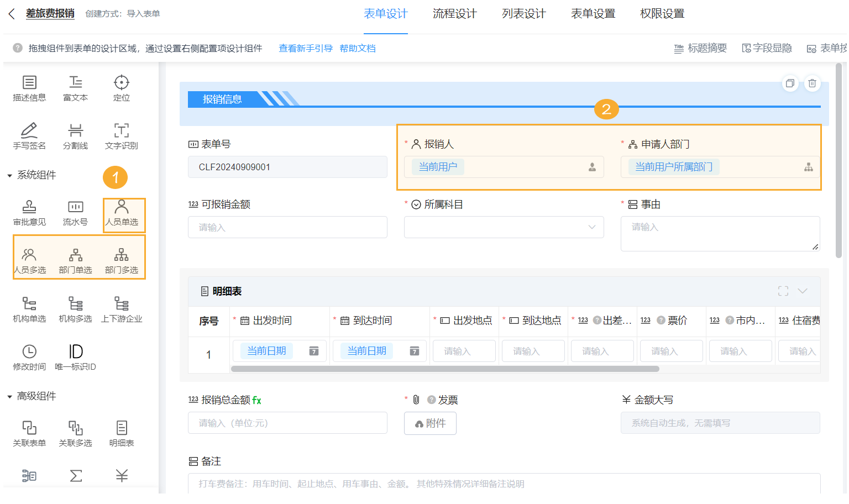点击出发时间的「当前日期」标签
Viewport: 849px width, 504px height.
click(267, 350)
